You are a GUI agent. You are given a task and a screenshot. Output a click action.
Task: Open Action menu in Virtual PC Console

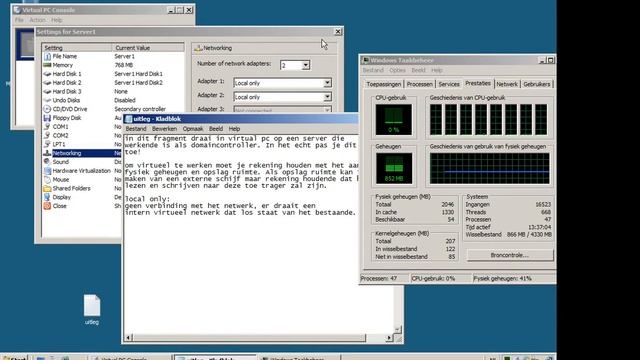[37, 20]
